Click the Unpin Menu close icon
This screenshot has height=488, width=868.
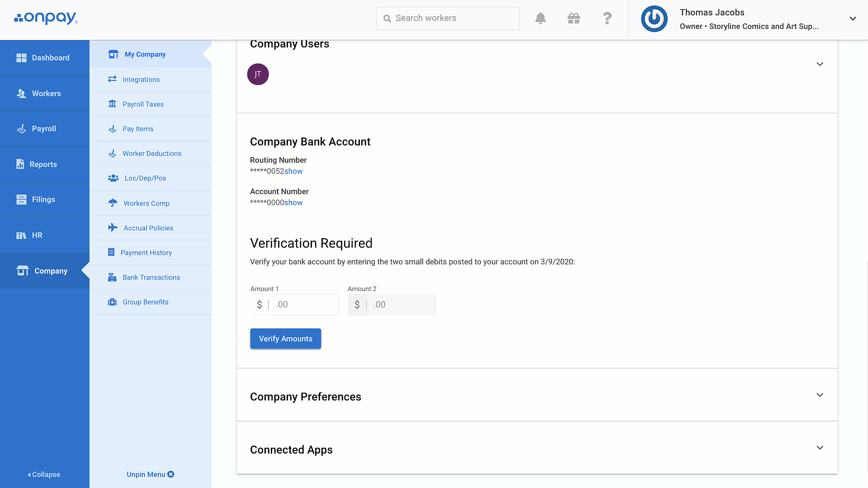pos(171,474)
